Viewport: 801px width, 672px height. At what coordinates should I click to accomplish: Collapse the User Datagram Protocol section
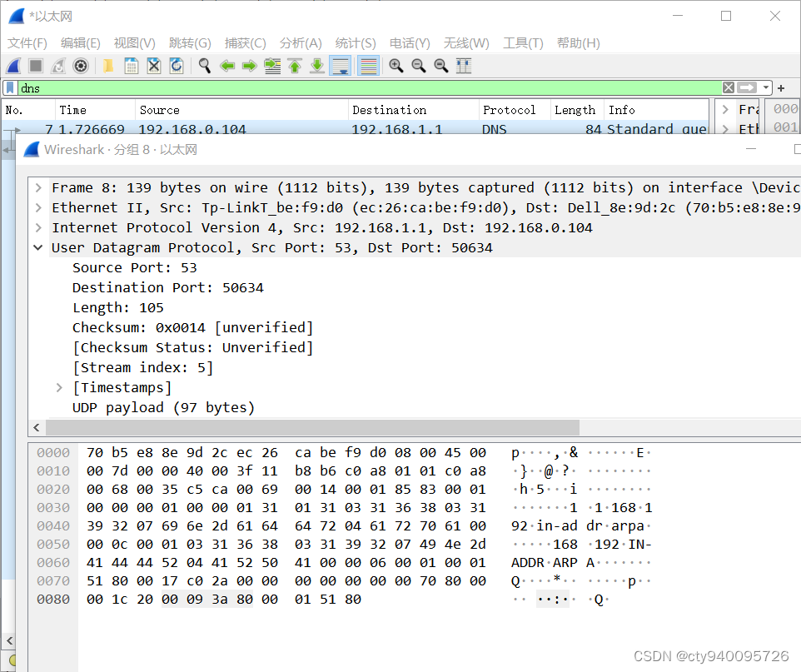coord(38,247)
